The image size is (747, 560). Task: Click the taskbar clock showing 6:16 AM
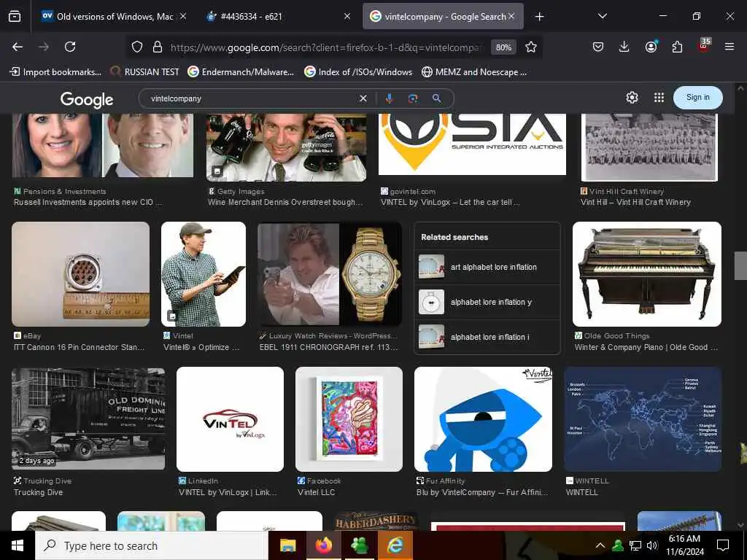pos(684,545)
